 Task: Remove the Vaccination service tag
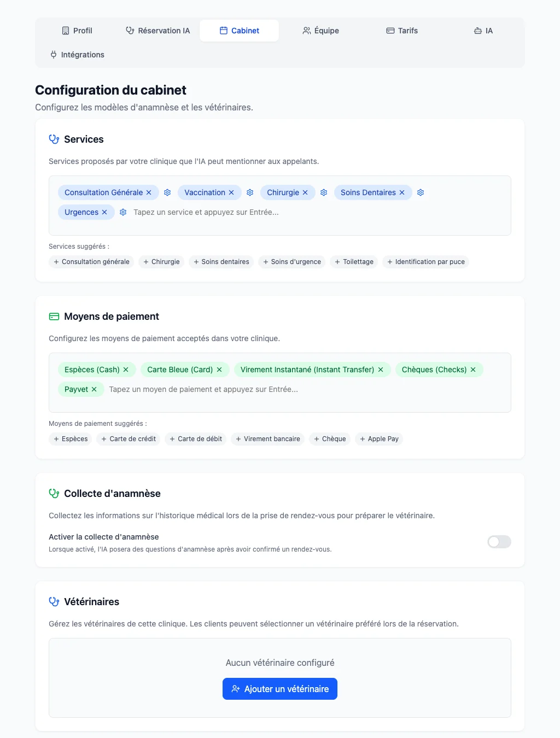coord(231,192)
